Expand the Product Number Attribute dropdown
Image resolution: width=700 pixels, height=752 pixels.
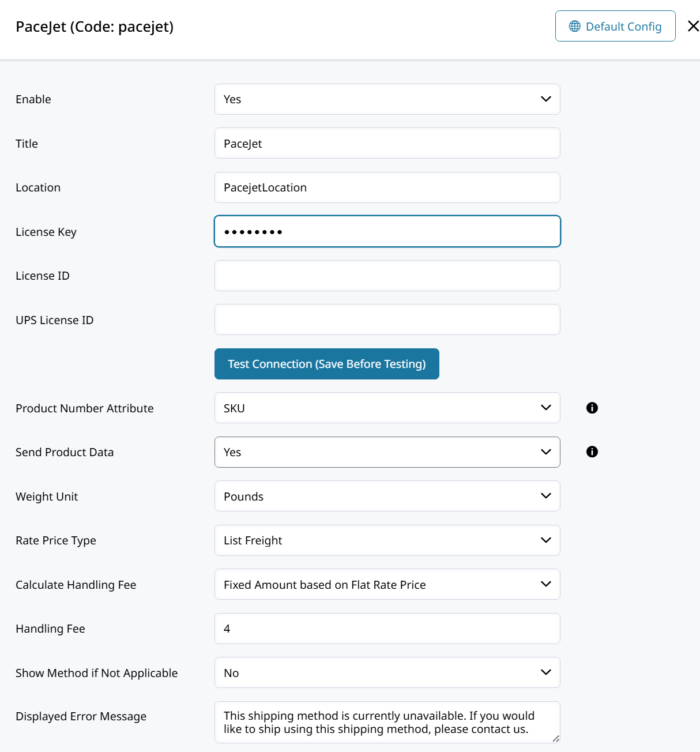click(387, 408)
